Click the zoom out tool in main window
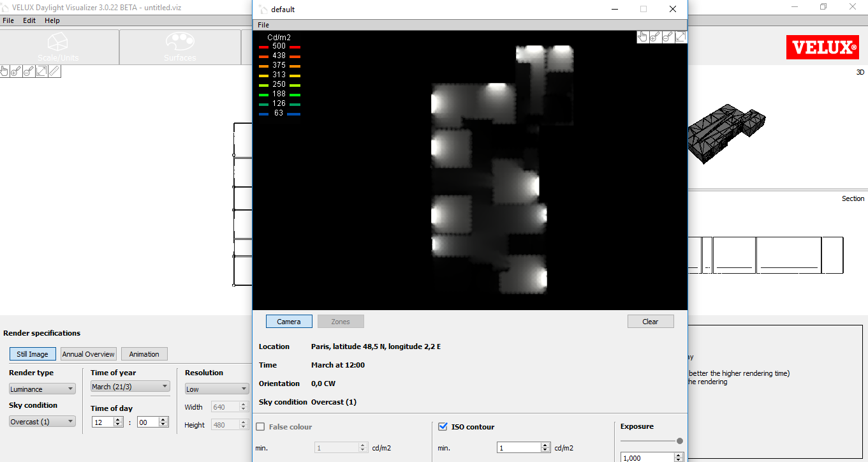 [x=29, y=71]
